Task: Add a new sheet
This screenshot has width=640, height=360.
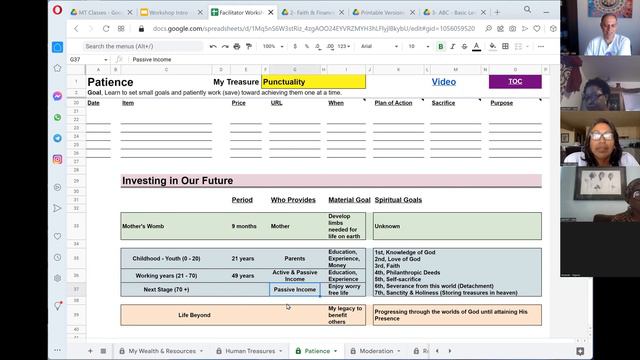Action: 90,351
